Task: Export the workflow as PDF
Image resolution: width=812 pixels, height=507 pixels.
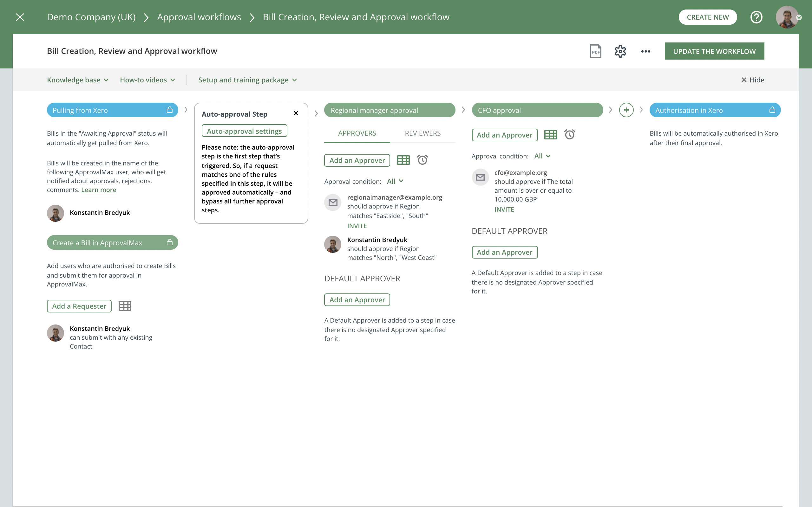Action: (595, 51)
